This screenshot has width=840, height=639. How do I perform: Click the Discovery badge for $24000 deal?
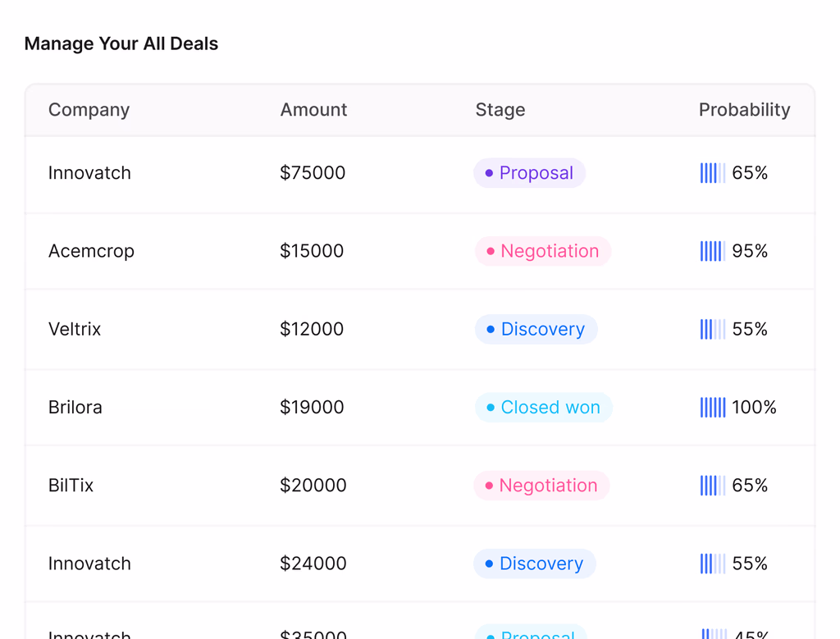tap(535, 564)
